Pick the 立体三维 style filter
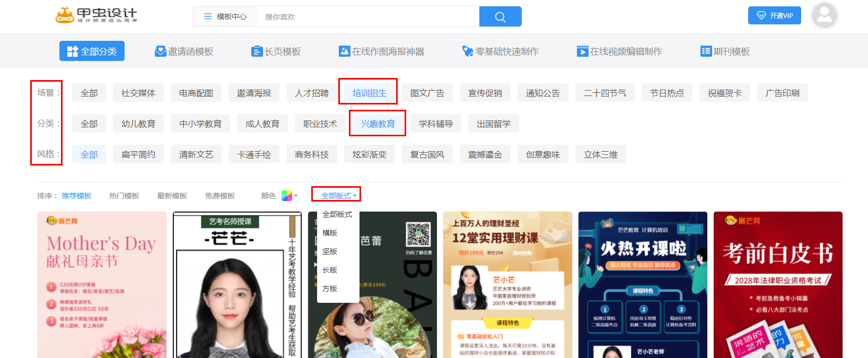This screenshot has height=358, width=868. coord(601,154)
